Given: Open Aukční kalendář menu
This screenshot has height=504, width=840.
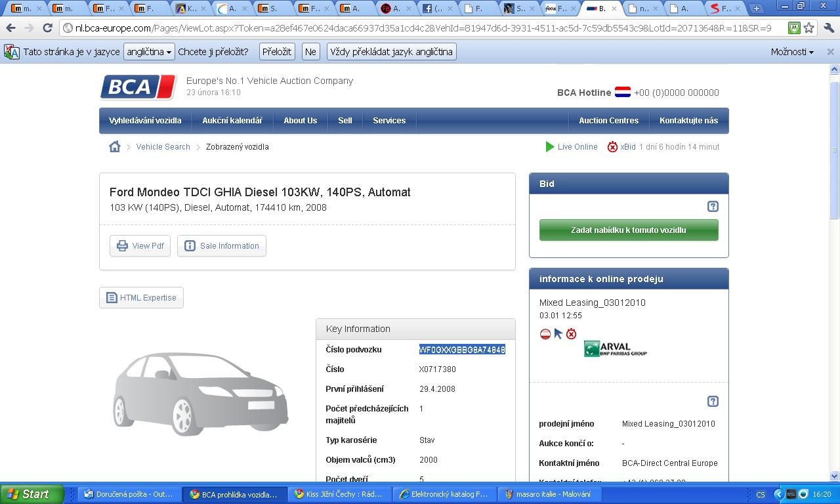Looking at the screenshot, I should 232,121.
